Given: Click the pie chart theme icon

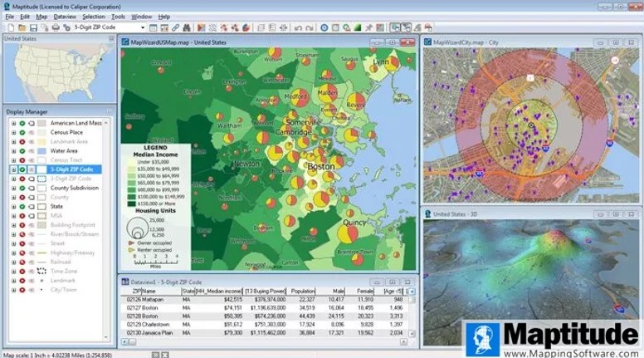Looking at the screenshot, I should (246, 27).
